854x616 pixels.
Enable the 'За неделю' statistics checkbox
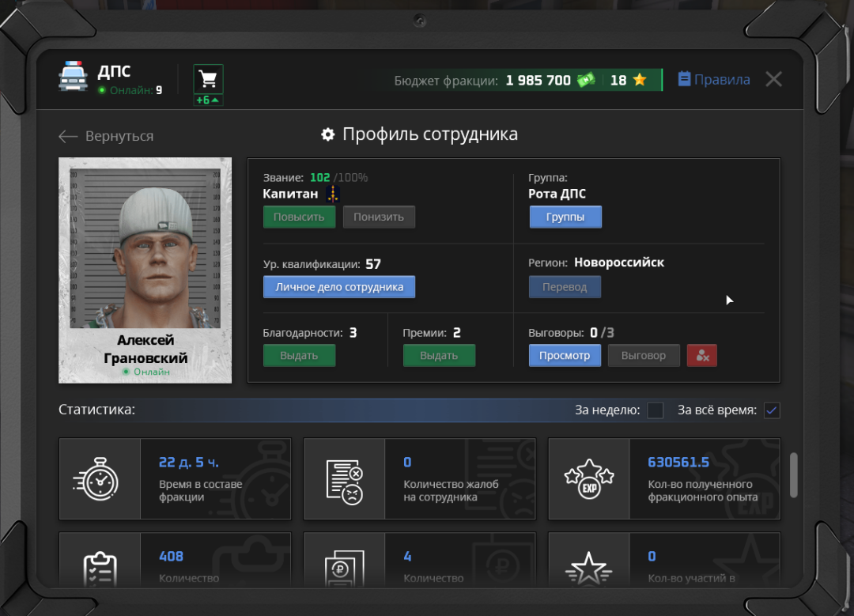pos(655,410)
